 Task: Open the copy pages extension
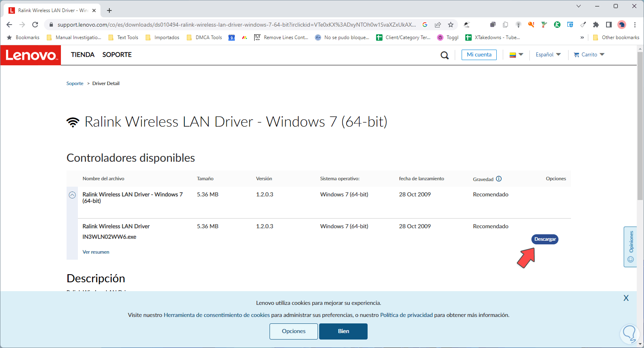[506, 25]
